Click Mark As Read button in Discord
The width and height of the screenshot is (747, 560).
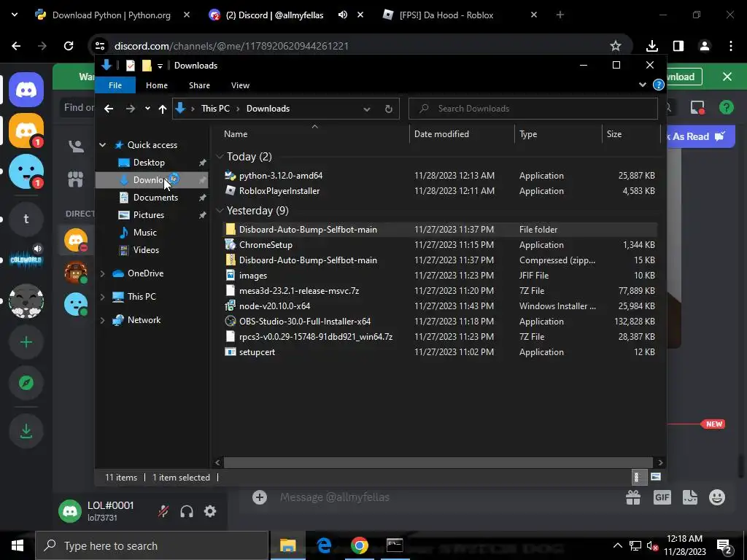pos(700,136)
